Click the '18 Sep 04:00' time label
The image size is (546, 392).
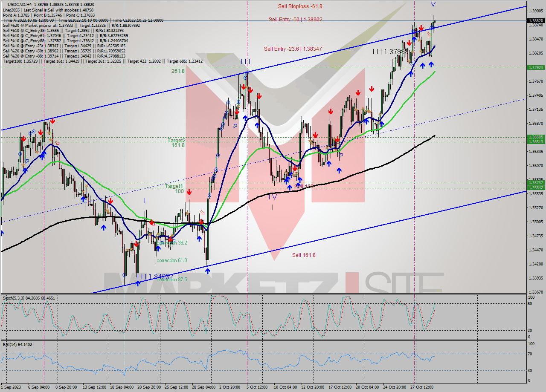tap(122, 387)
